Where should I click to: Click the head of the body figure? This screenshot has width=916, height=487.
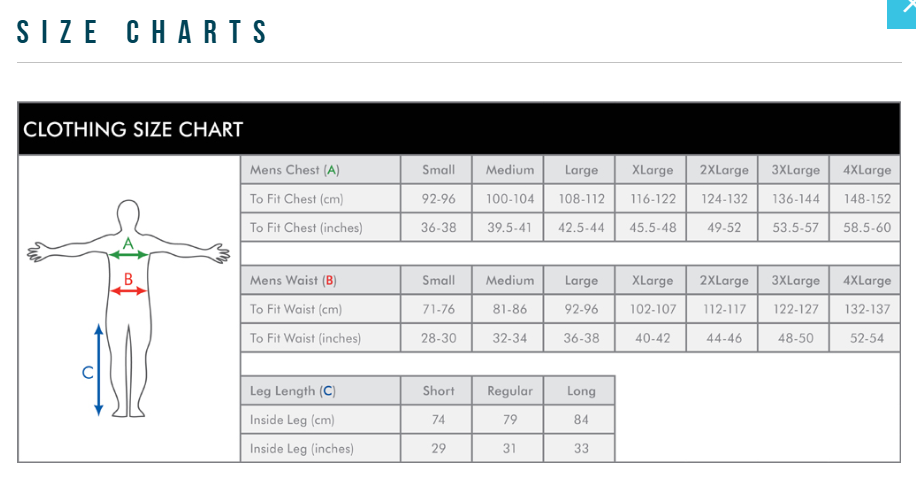point(127,215)
